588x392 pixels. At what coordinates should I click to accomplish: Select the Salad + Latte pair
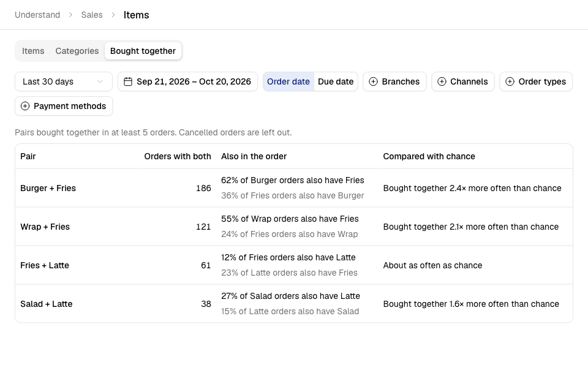[x=47, y=304]
